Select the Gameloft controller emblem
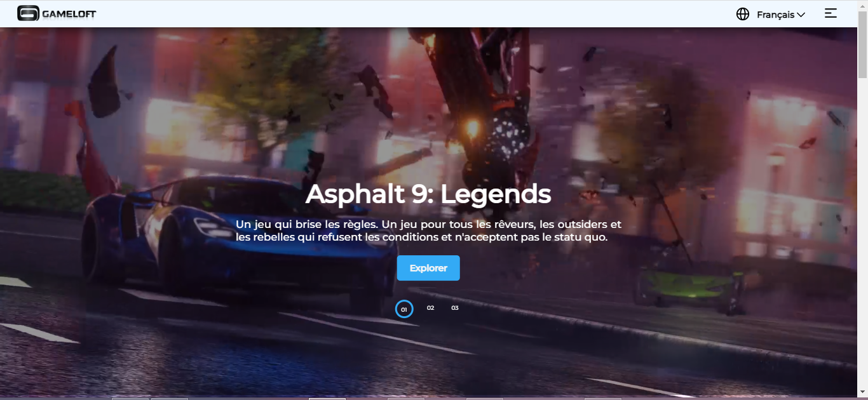Image resolution: width=868 pixels, height=400 pixels. tap(28, 13)
